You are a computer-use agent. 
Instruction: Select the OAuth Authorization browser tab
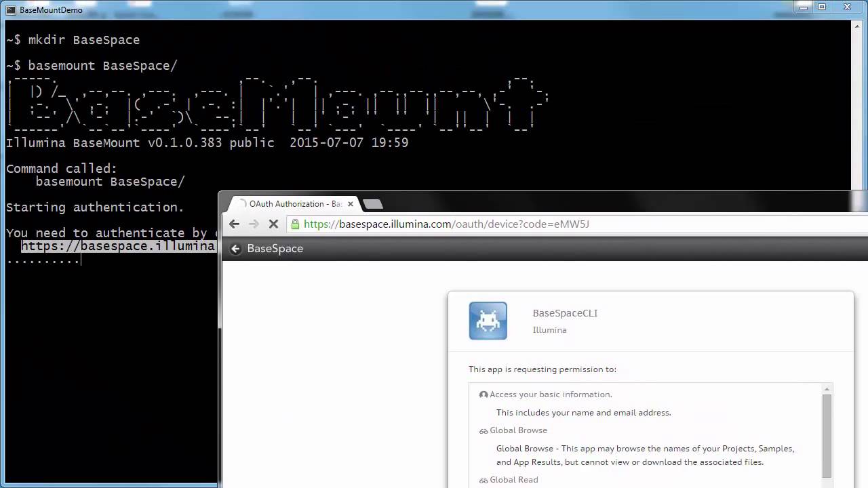[x=293, y=204]
